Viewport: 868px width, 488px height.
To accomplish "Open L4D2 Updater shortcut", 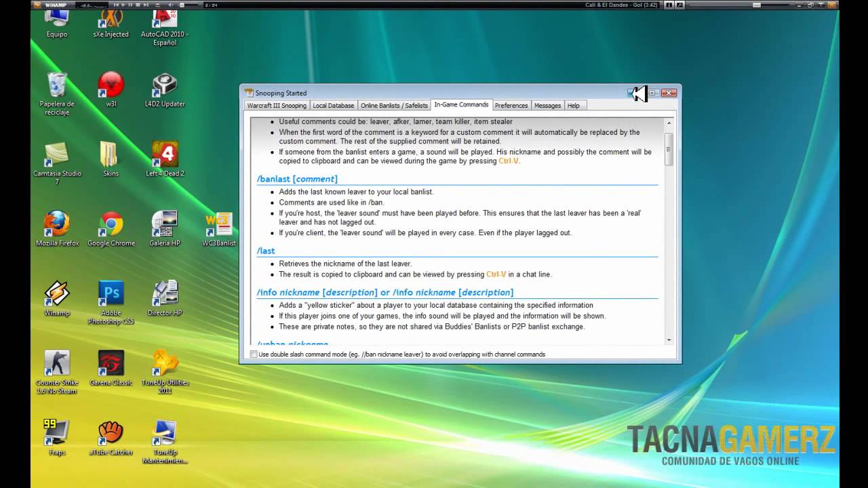I will point(164,89).
